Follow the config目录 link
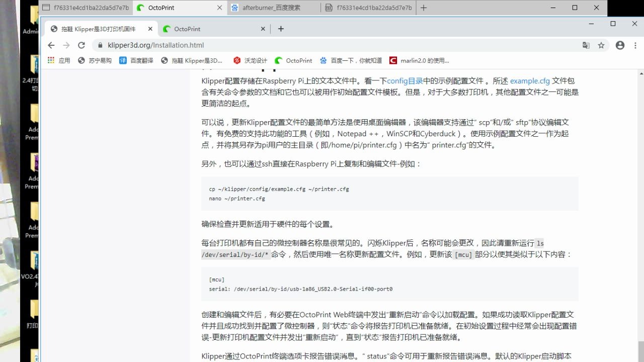The height and width of the screenshot is (362, 644). pyautogui.click(x=405, y=81)
